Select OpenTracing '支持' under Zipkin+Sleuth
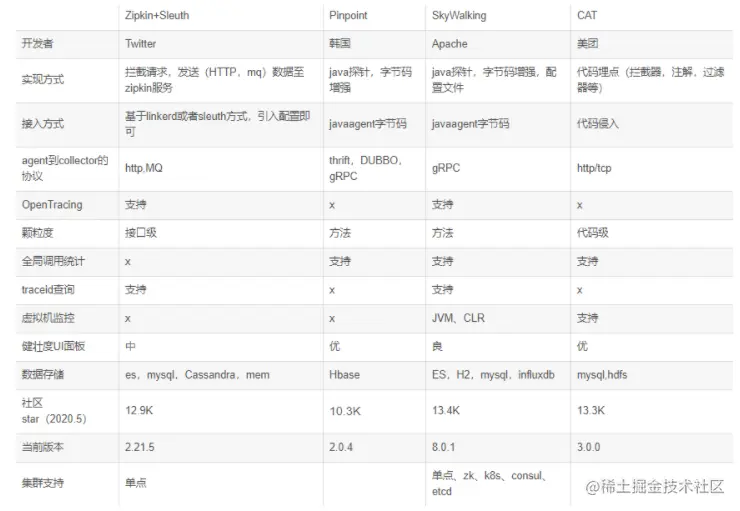 click(x=135, y=205)
